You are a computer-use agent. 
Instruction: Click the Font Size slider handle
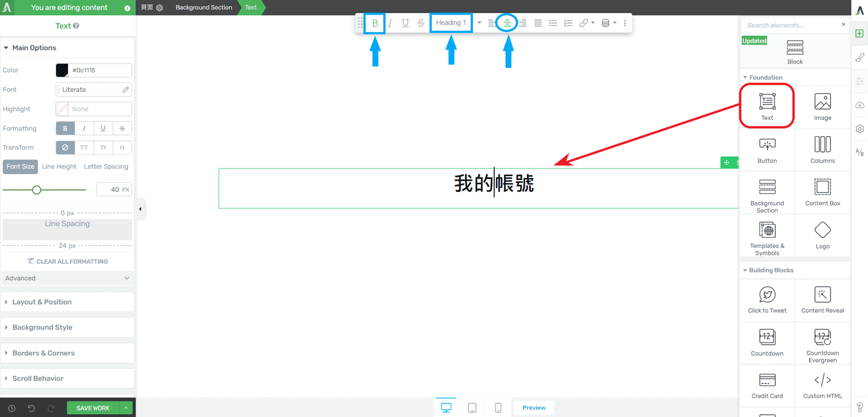[x=36, y=190]
